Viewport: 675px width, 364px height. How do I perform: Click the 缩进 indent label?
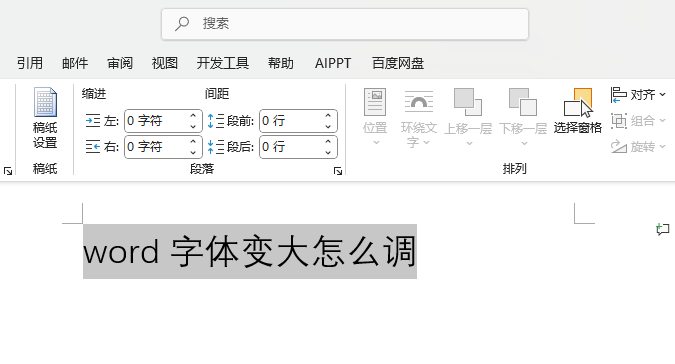pyautogui.click(x=94, y=93)
